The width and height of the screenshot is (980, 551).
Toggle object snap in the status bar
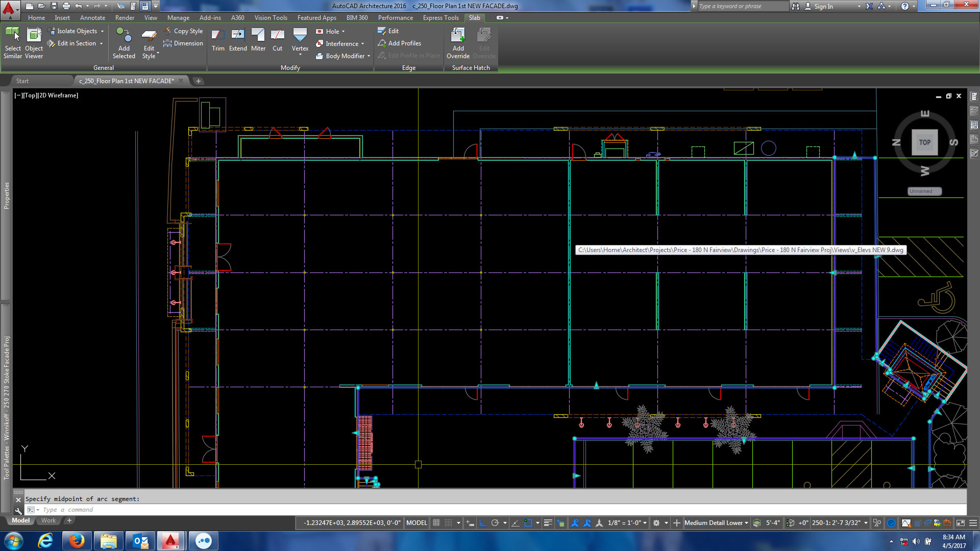528,522
